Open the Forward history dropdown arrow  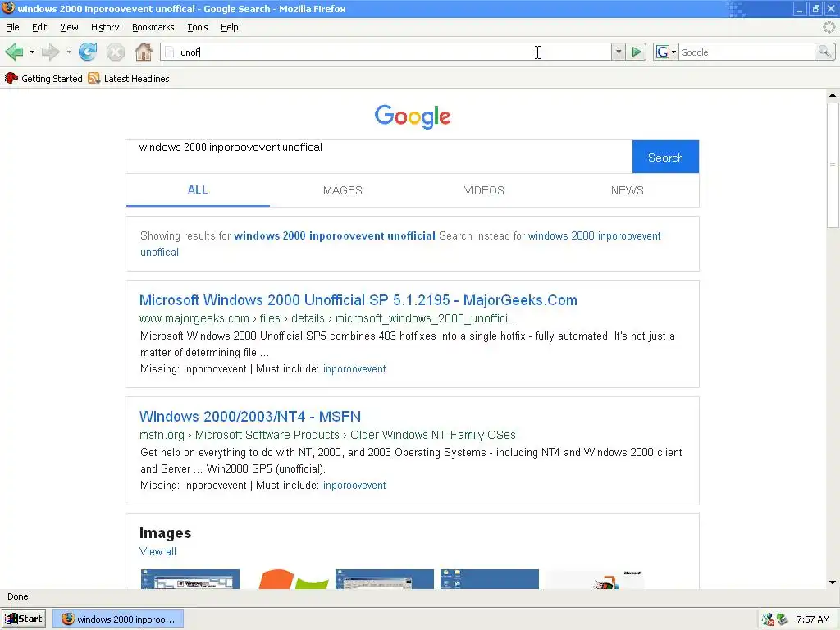(x=69, y=52)
